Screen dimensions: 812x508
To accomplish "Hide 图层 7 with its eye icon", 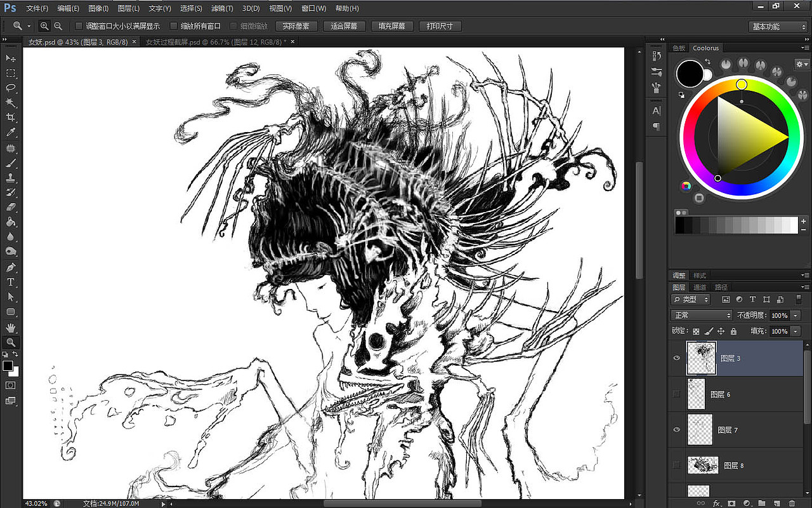I will click(x=676, y=430).
